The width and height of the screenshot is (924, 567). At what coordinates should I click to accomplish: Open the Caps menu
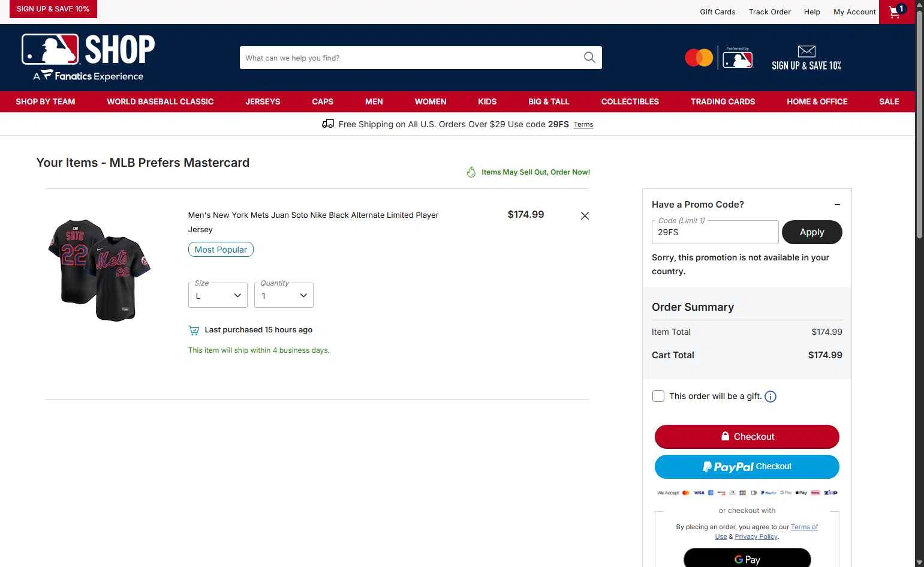(x=323, y=101)
